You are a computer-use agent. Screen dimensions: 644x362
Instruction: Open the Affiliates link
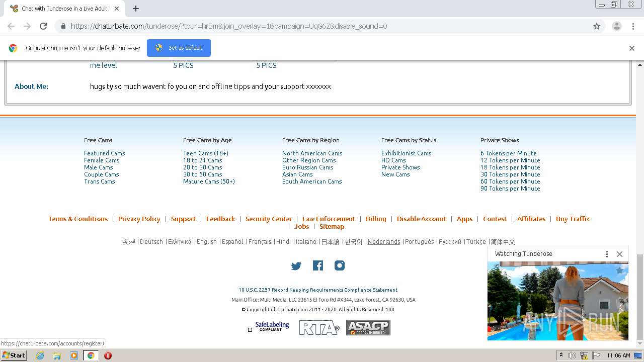(531, 219)
